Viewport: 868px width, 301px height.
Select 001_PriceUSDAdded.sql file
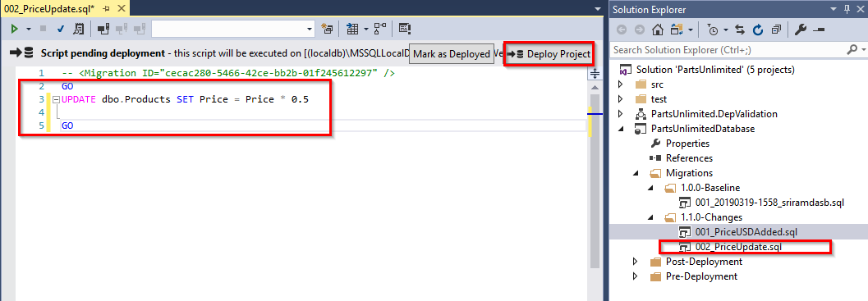pos(746,232)
